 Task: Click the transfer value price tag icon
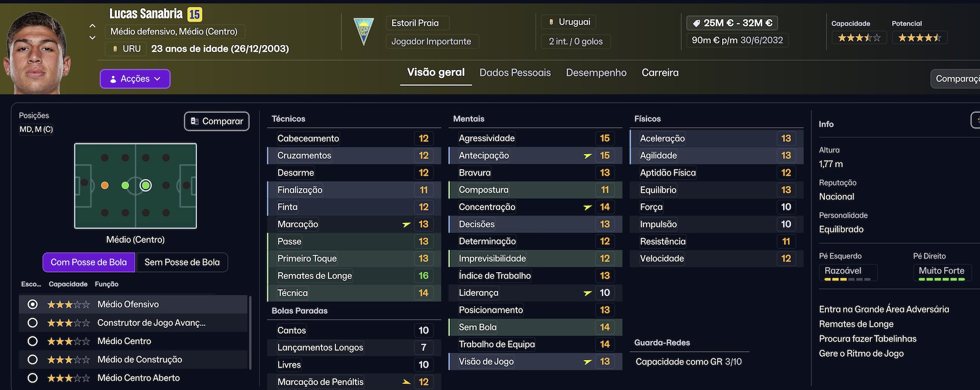pyautogui.click(x=696, y=23)
